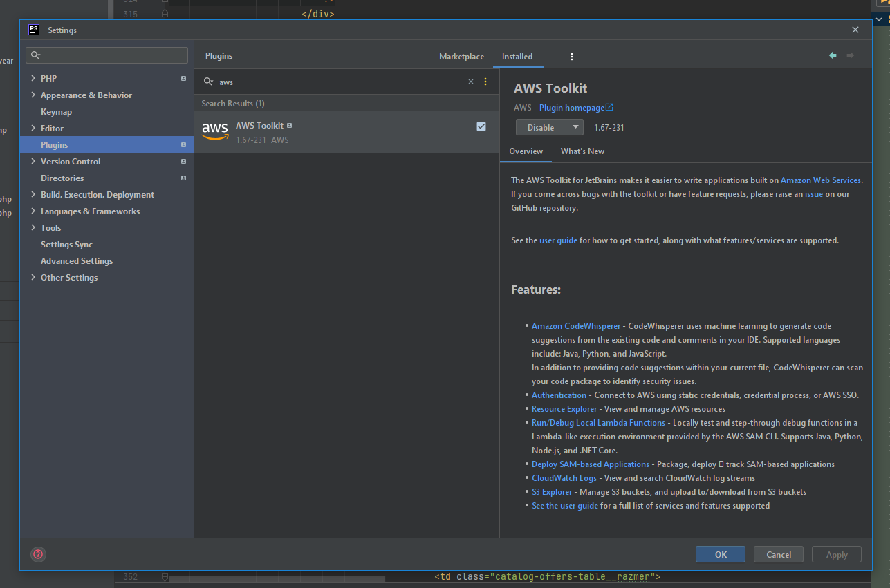Image resolution: width=890 pixels, height=588 pixels.
Task: Expand Build, Execution, Deployment node
Action: pos(33,195)
